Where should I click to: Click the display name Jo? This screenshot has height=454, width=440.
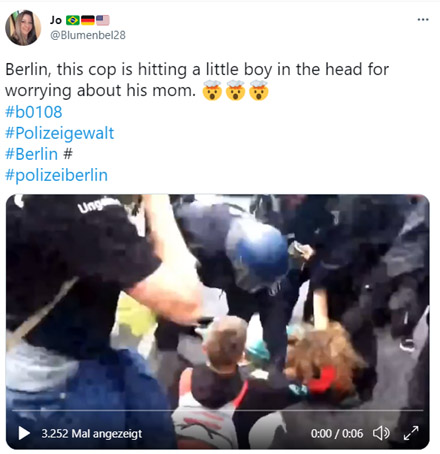56,20
